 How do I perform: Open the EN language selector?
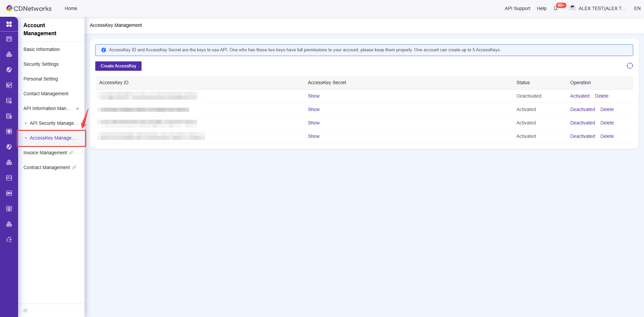(637, 8)
